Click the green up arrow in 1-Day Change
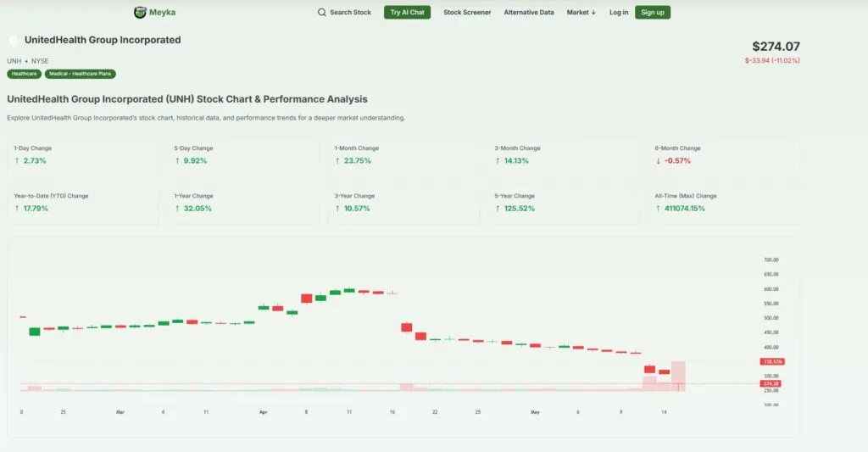The width and height of the screenshot is (868, 452). click(16, 160)
